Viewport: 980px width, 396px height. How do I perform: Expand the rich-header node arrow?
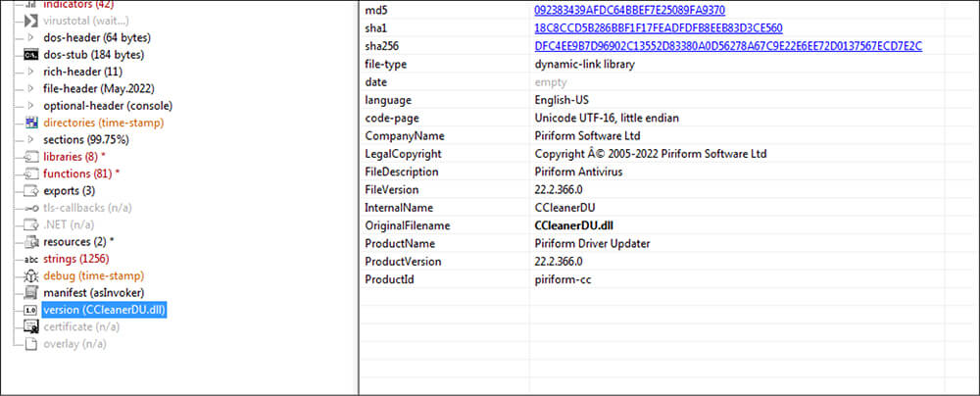pos(30,72)
